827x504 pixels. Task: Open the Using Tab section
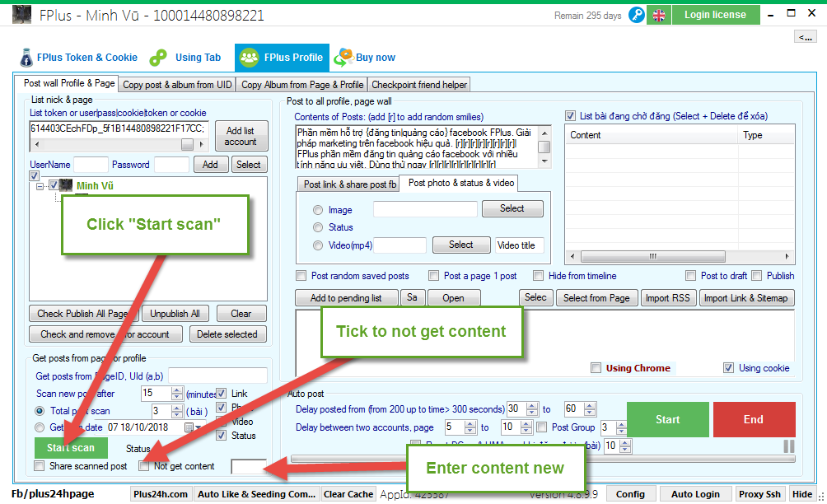tap(185, 58)
